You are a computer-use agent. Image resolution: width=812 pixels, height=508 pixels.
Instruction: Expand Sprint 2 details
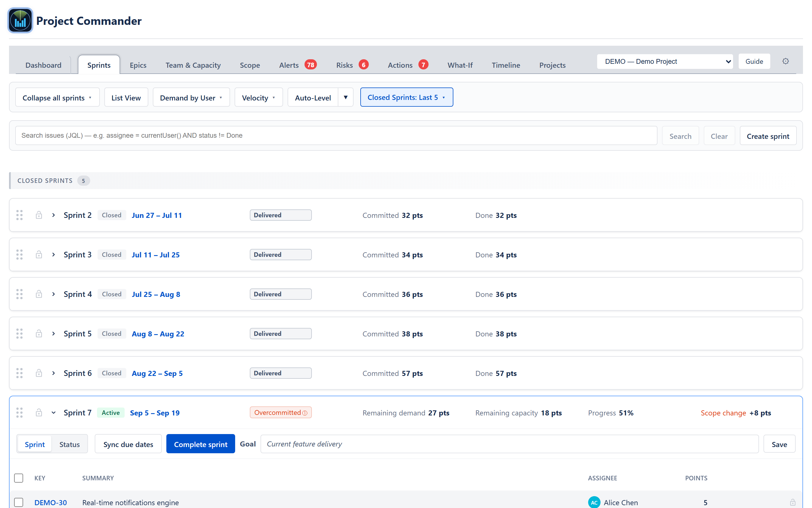[53, 215]
